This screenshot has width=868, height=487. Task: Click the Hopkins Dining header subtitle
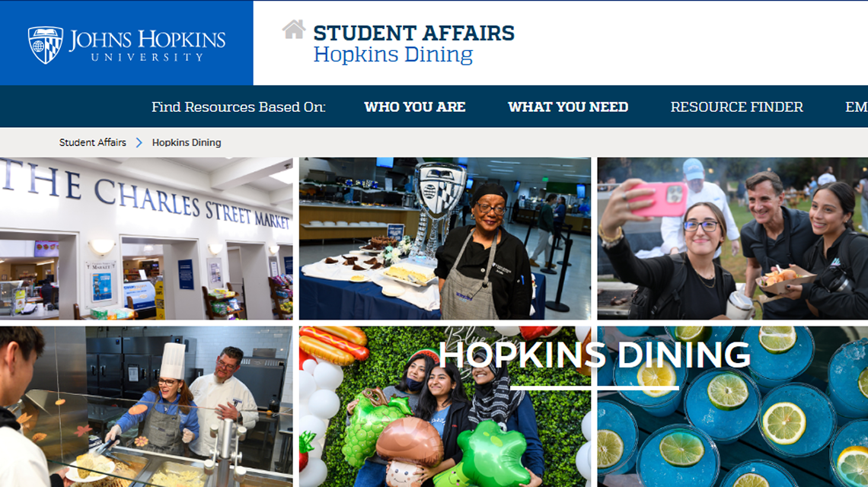(393, 55)
